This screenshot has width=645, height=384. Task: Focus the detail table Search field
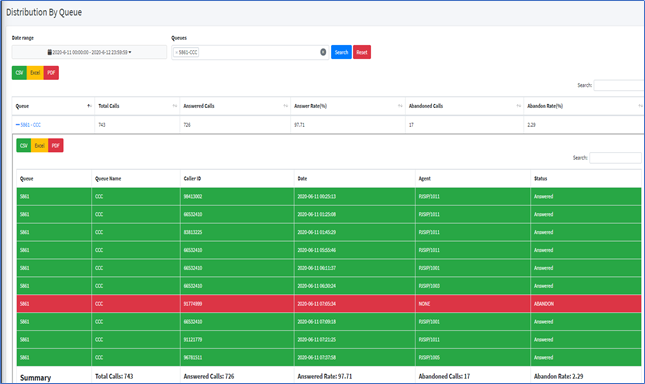coord(615,158)
